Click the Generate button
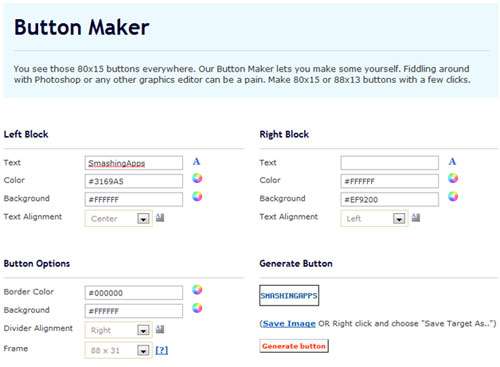The height and width of the screenshot is (367, 500). (294, 346)
